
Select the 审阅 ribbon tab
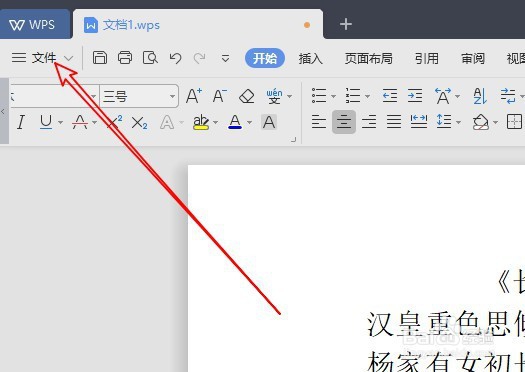(473, 59)
